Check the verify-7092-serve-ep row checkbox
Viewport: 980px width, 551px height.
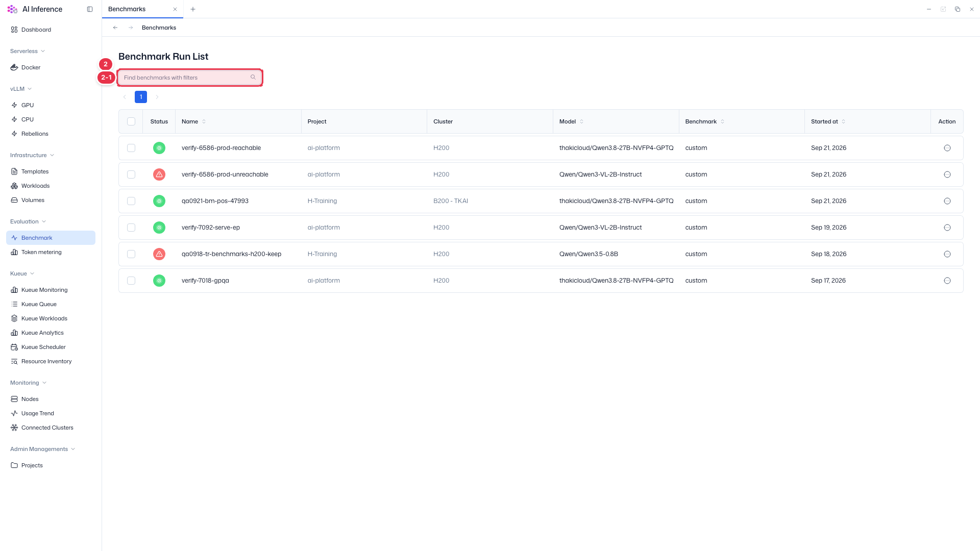(131, 228)
